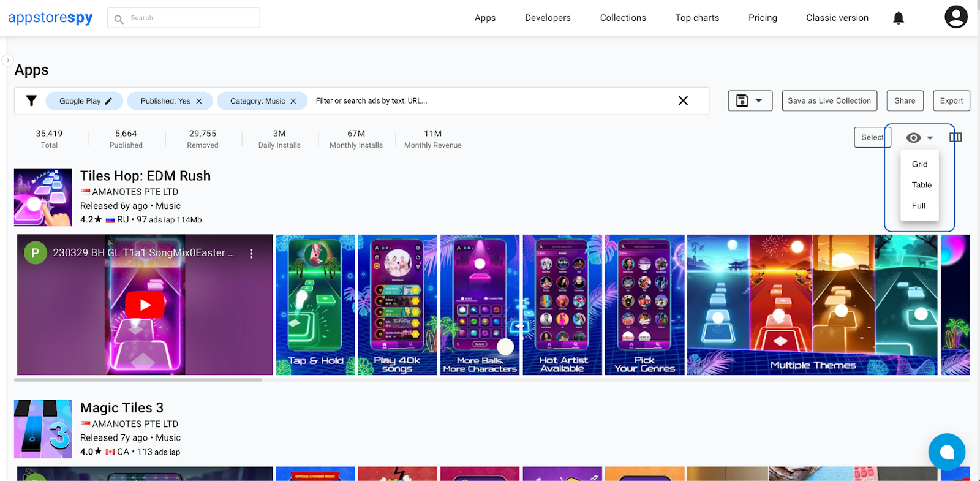Expand the collapsed sidebar chevron
Image resolution: width=980 pixels, height=481 pixels.
pyautogui.click(x=7, y=61)
